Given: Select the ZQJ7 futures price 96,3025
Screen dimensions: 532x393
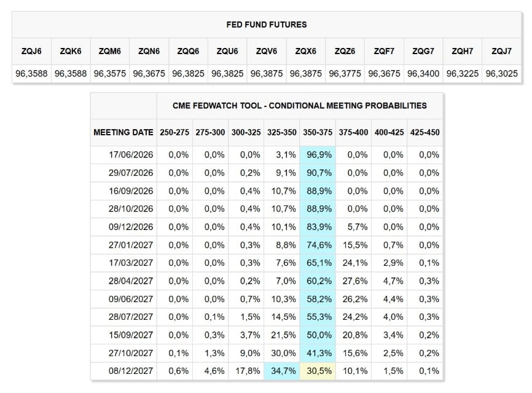Looking at the screenshot, I should (x=501, y=73).
